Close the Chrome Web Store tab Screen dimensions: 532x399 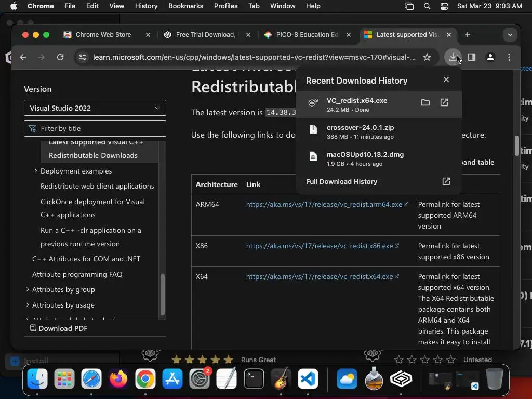[148, 35]
